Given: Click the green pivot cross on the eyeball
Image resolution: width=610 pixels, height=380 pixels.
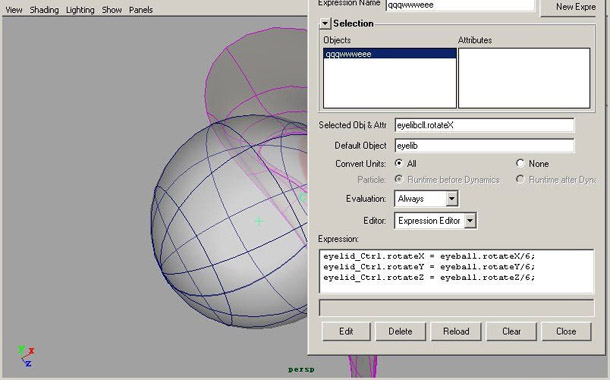Looking at the screenshot, I should click(259, 221).
